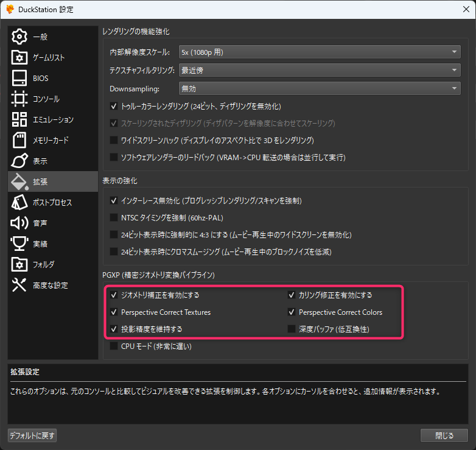The image size is (476, 450).
Task: Open the Downsampling dropdown
Action: pyautogui.click(x=320, y=88)
